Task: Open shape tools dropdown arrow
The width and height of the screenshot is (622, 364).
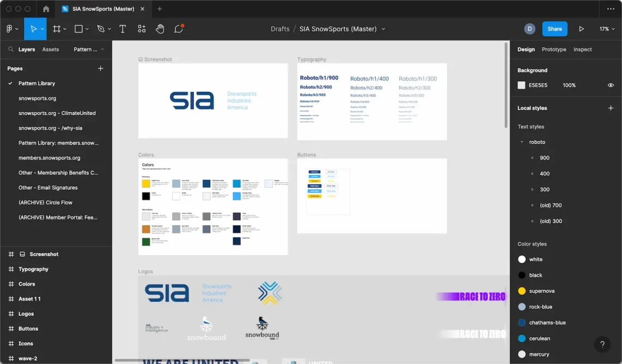Action: tap(87, 29)
